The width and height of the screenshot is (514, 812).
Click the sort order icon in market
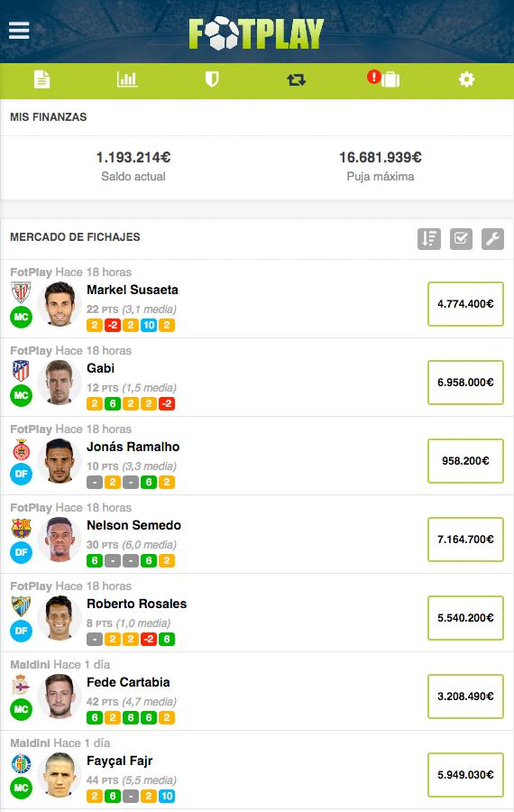tap(429, 239)
